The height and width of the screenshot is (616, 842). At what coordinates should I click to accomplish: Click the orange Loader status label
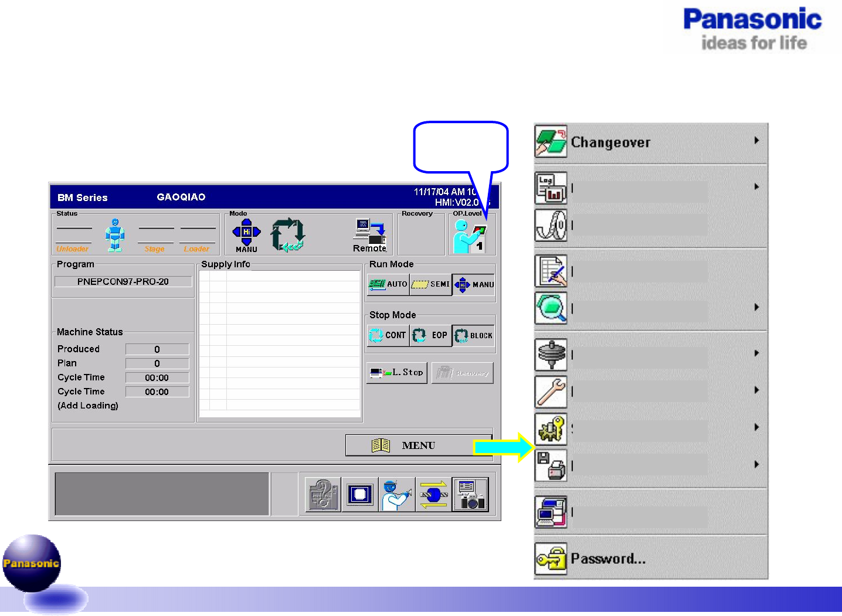196,249
